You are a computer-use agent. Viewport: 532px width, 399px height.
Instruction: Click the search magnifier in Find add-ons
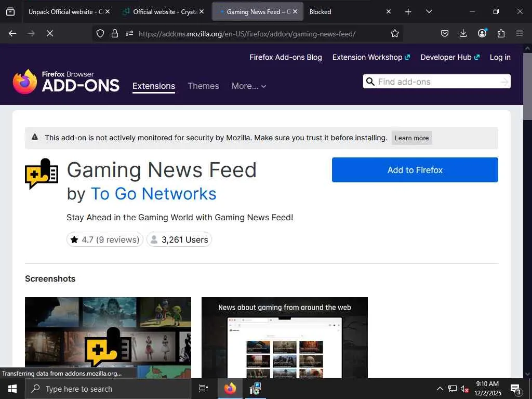(x=370, y=82)
